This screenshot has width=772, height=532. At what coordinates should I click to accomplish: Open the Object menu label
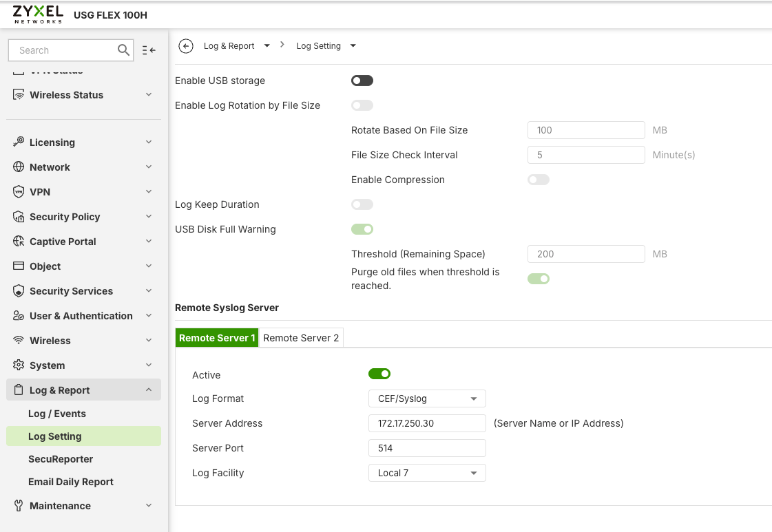(45, 266)
